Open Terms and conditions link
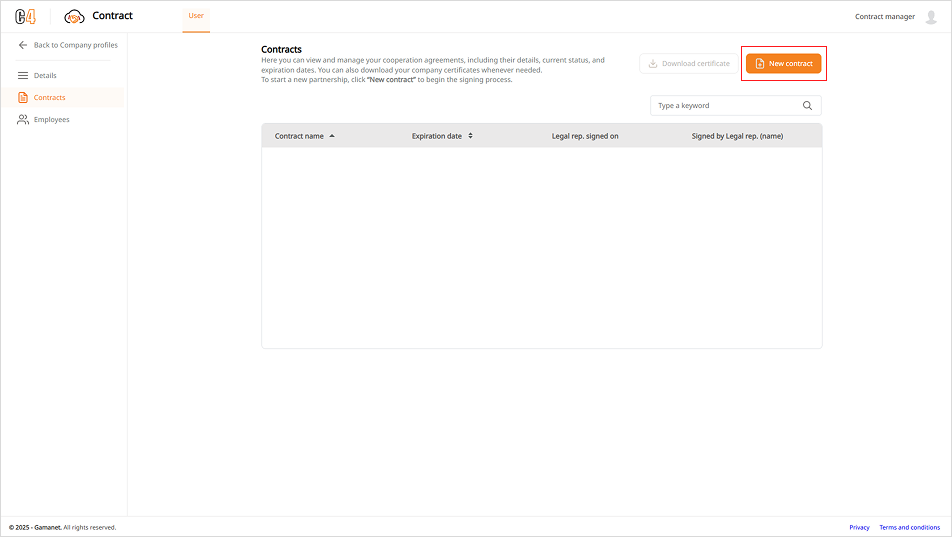The width and height of the screenshot is (952, 537). click(x=910, y=527)
